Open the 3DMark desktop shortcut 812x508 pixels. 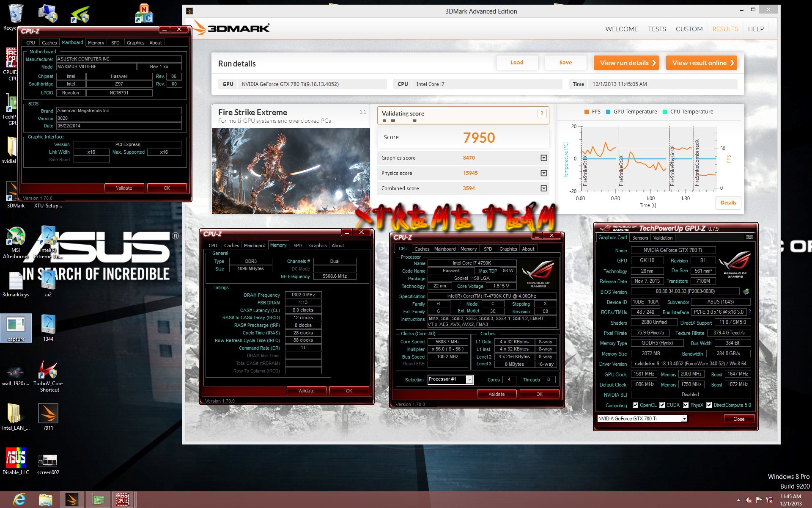(16, 195)
